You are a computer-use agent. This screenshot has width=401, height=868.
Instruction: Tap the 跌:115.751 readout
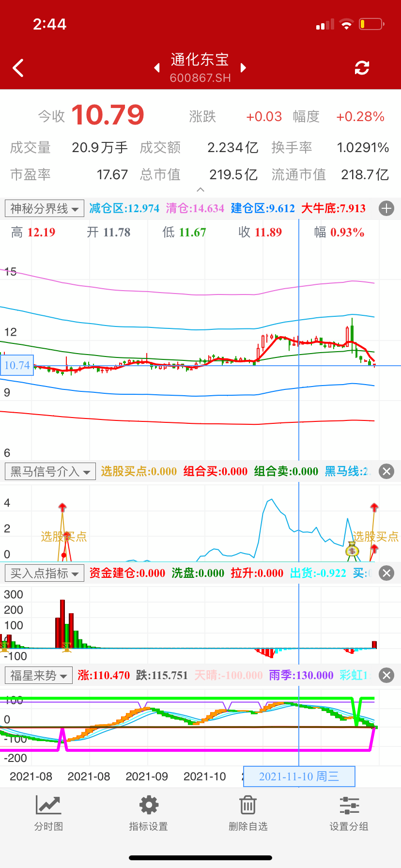click(162, 675)
